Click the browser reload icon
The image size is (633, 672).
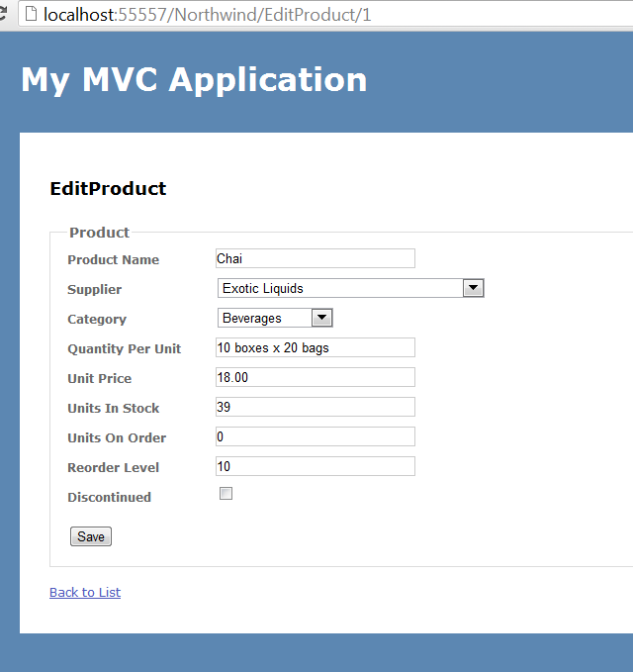pyautogui.click(x=3, y=13)
